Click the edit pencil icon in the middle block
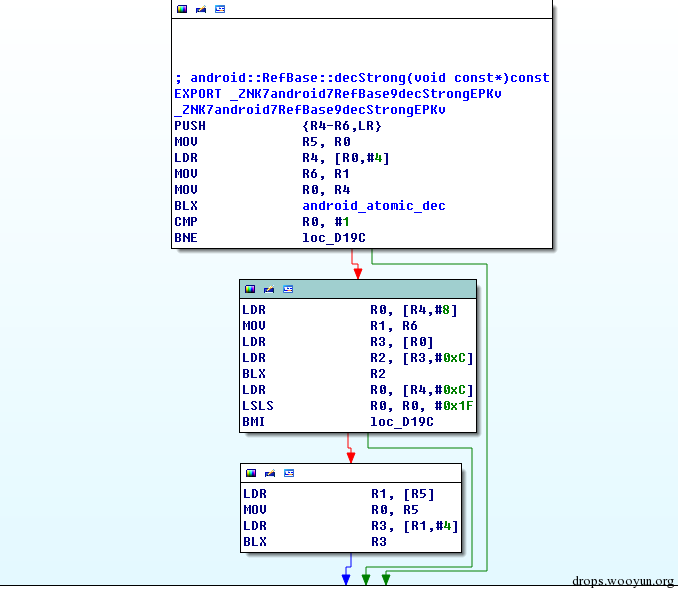This screenshot has height=593, width=678. [269, 289]
